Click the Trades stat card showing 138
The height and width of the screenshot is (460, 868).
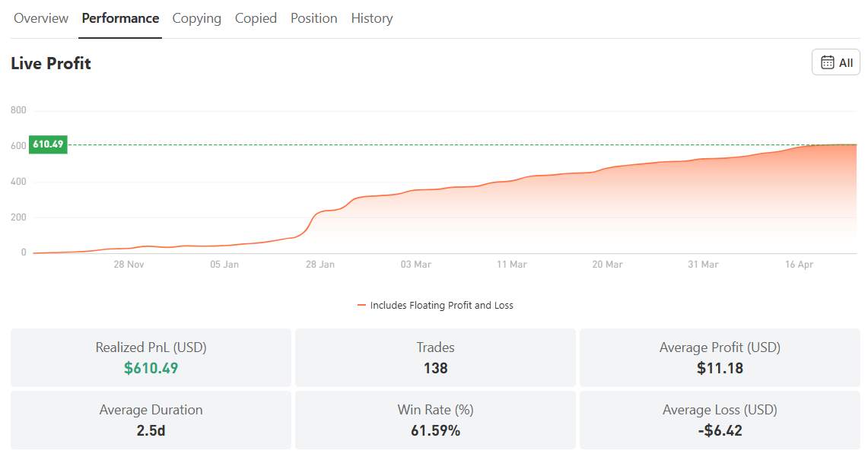[434, 357]
